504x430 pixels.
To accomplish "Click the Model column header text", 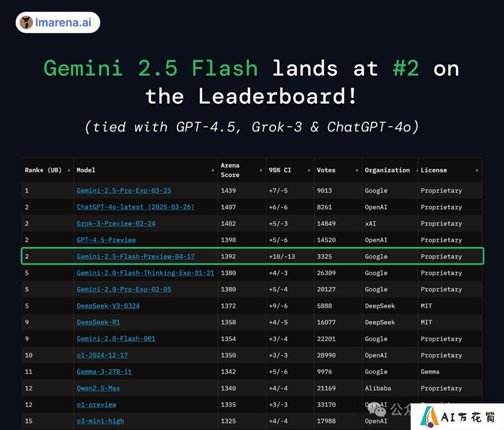I will (86, 170).
